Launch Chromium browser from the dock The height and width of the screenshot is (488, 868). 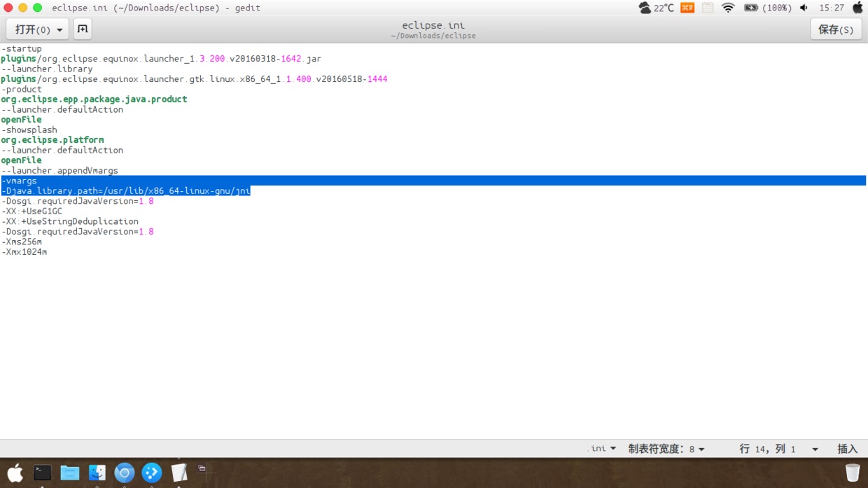[124, 473]
